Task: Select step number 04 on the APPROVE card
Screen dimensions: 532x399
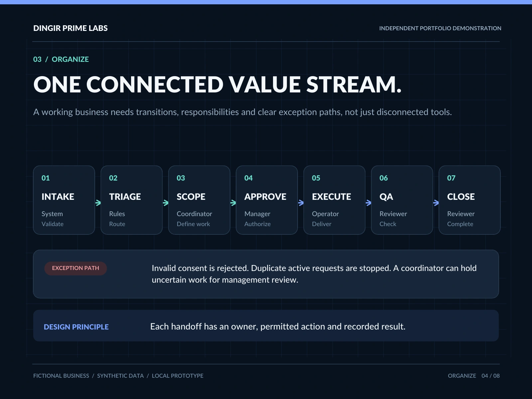Action: click(248, 178)
